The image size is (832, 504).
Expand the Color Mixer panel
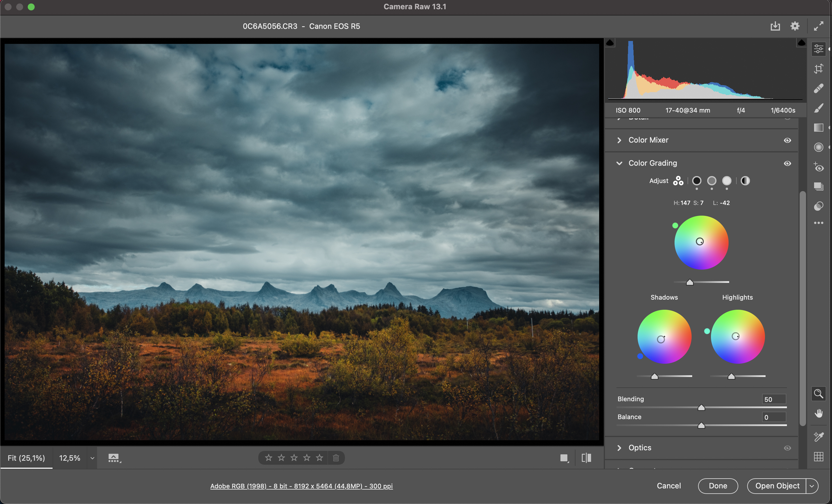[x=619, y=140]
